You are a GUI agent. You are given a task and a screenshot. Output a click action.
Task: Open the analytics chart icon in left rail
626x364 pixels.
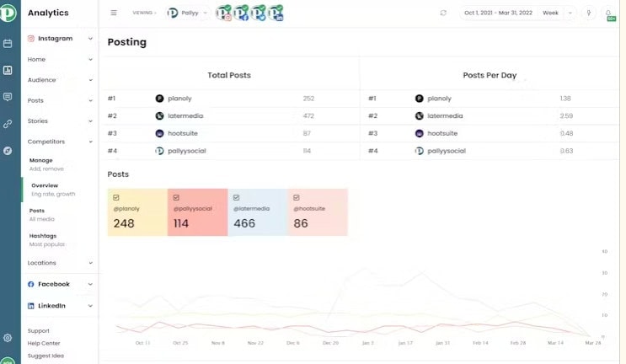8,70
